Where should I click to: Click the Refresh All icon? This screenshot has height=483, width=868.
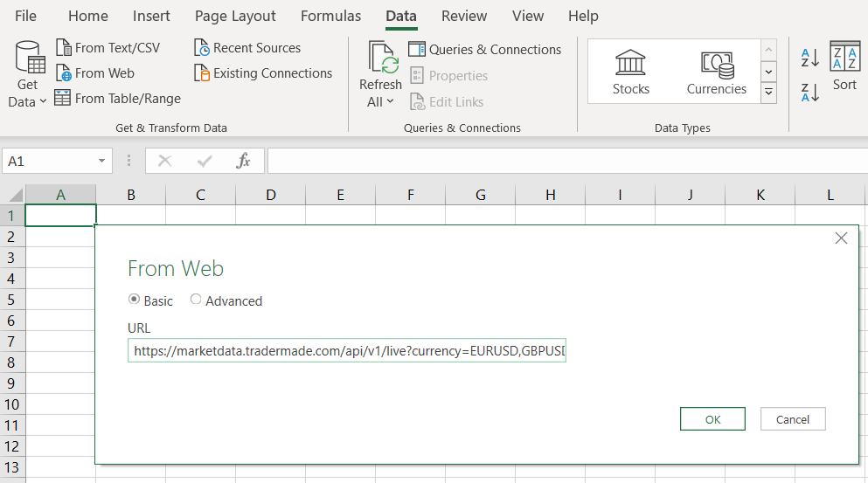(x=384, y=58)
